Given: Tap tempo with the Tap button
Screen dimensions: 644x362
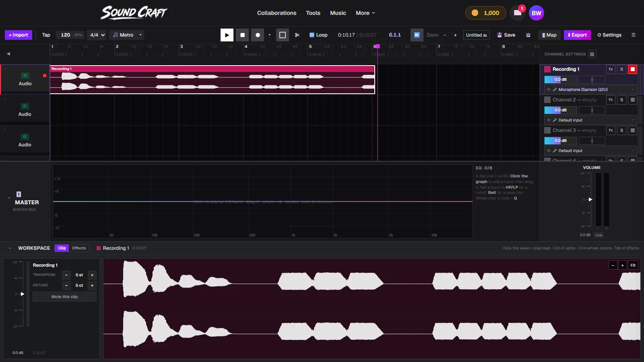Looking at the screenshot, I should [46, 35].
